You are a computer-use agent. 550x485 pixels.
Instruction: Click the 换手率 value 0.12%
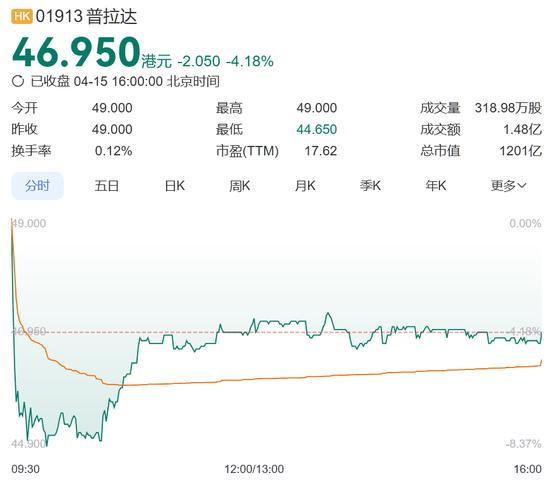tap(114, 151)
